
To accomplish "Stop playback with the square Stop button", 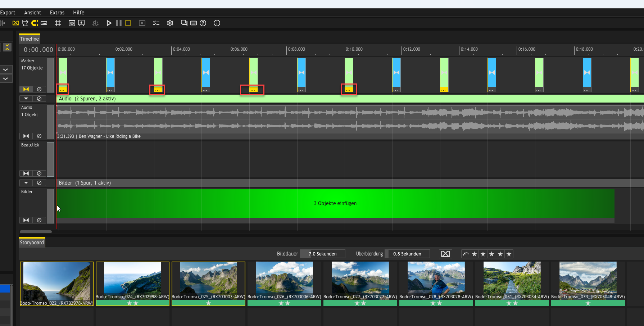I will point(128,23).
